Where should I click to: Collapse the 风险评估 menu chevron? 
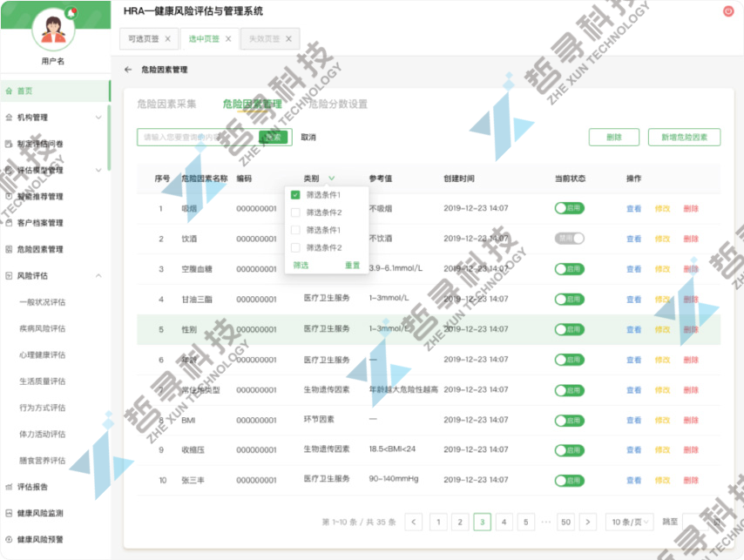[x=98, y=275]
